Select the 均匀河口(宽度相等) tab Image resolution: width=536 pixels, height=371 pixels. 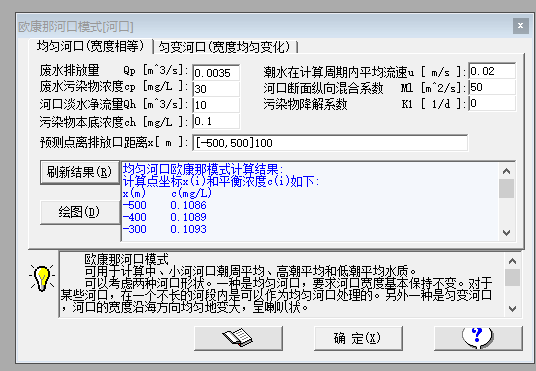click(x=91, y=46)
